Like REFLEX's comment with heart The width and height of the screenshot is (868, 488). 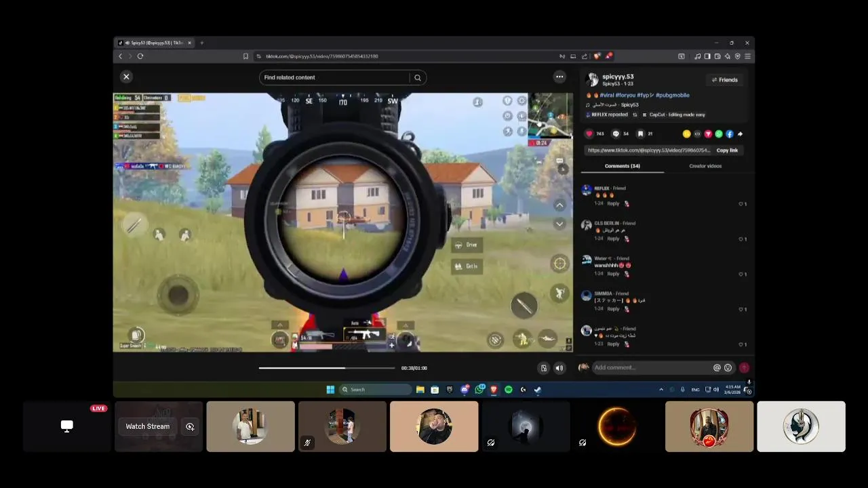(x=741, y=204)
